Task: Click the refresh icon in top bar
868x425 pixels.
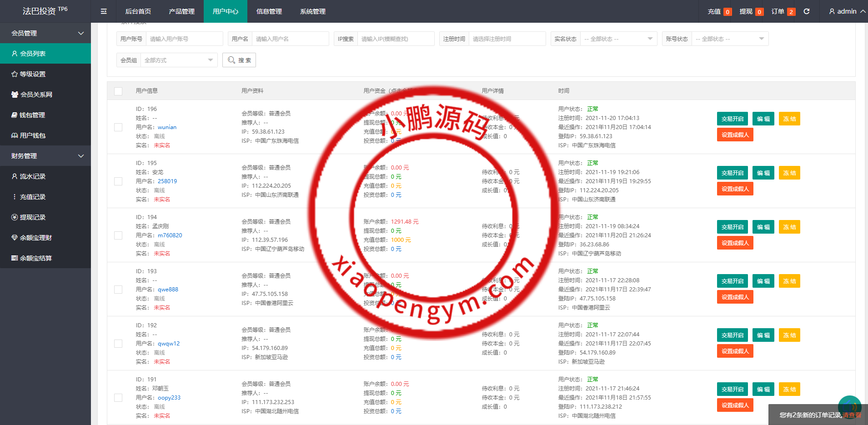Action: [807, 11]
